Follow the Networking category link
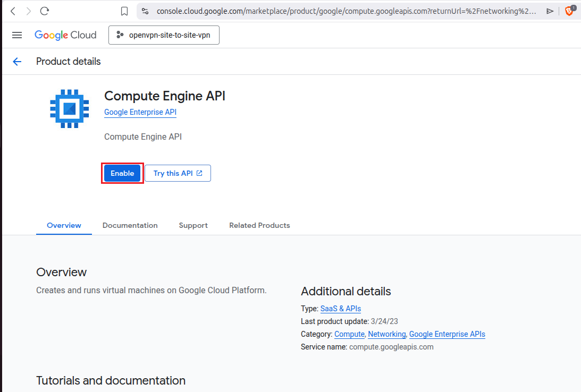 coord(387,334)
